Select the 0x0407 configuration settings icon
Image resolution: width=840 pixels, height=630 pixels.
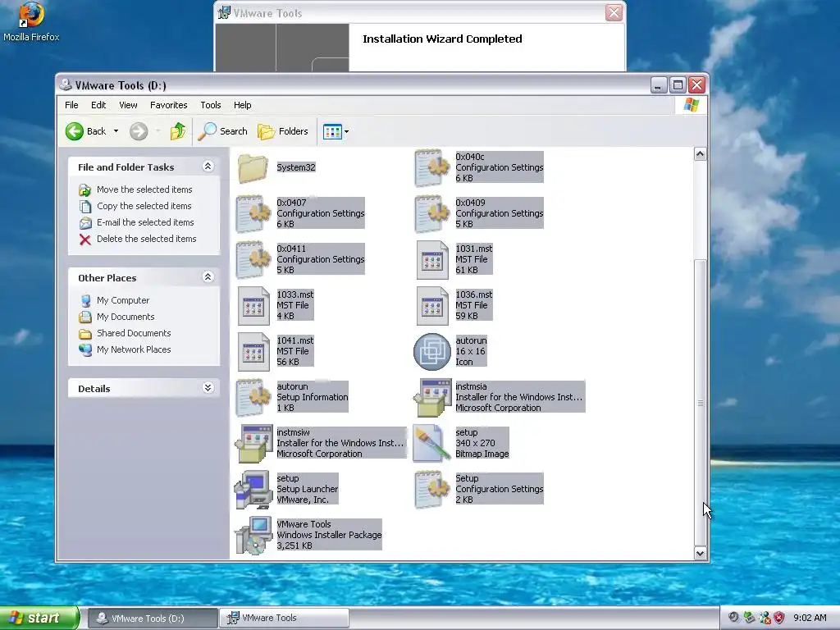(x=253, y=214)
